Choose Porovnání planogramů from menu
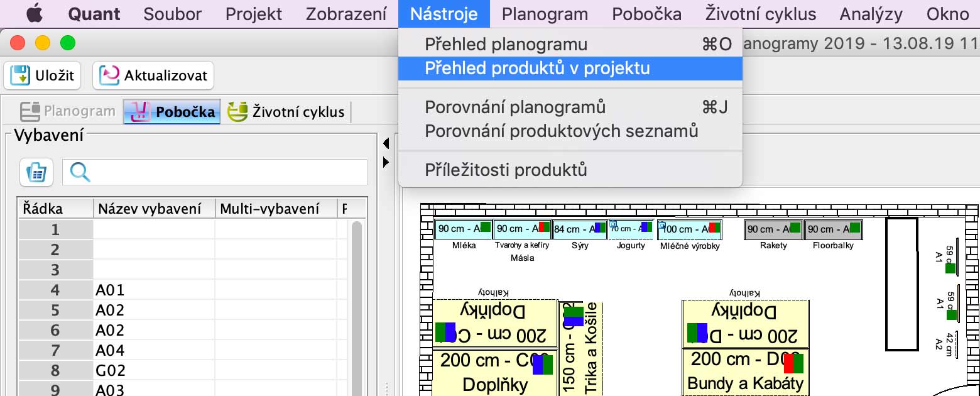980x396 pixels. click(515, 107)
